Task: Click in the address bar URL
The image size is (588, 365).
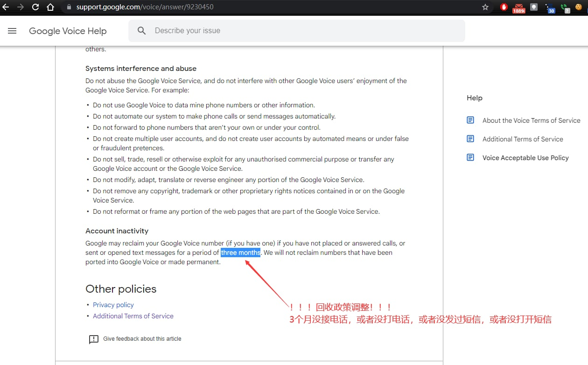Action: click(145, 7)
